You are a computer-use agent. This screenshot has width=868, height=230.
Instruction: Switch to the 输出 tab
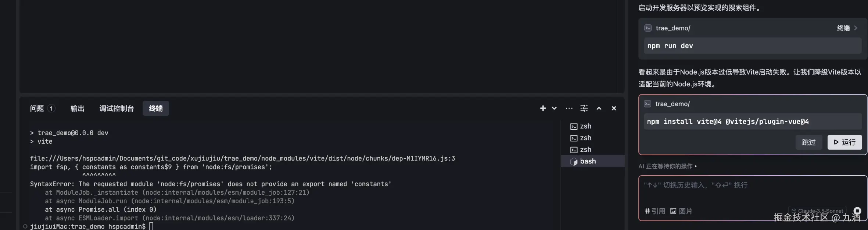point(77,108)
